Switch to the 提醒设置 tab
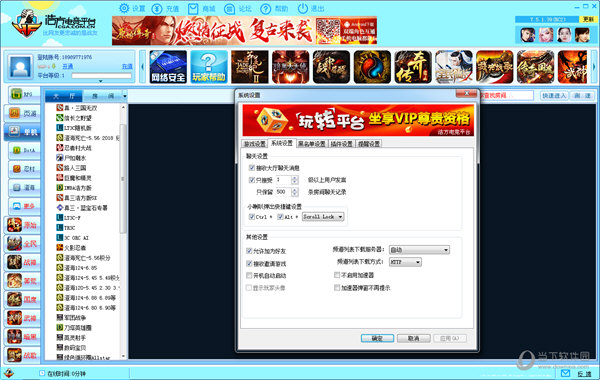This screenshot has width=600, height=380. coord(369,144)
